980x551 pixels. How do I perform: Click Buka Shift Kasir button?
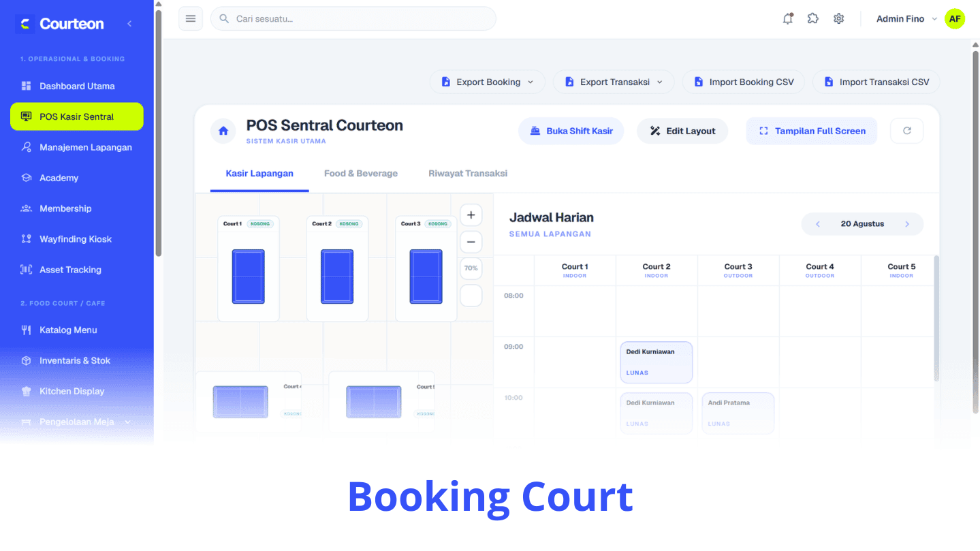[x=571, y=131]
